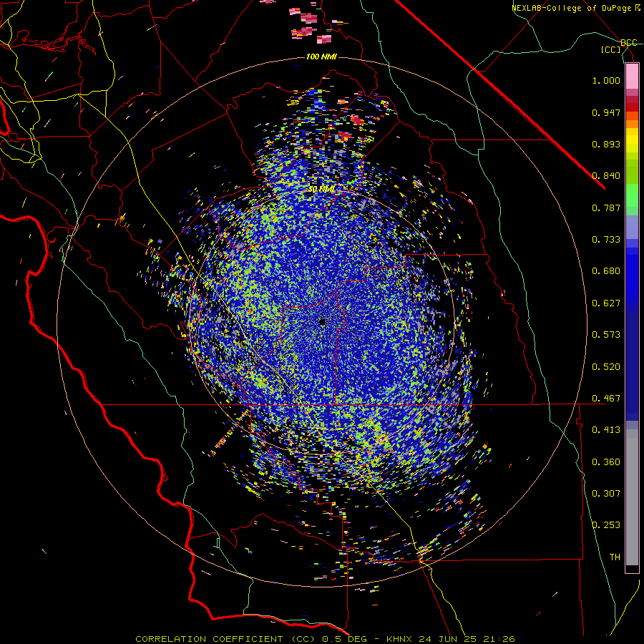Select the 0.360 legend value
The image size is (644, 644).
click(x=606, y=462)
